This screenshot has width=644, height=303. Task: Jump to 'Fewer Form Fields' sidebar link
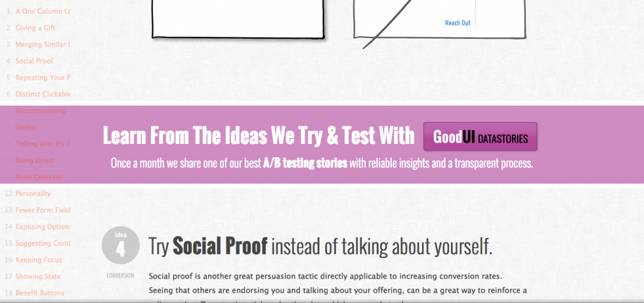click(42, 210)
